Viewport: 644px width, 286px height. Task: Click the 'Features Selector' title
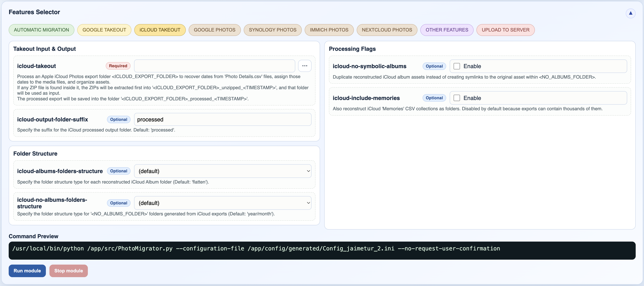tap(34, 12)
